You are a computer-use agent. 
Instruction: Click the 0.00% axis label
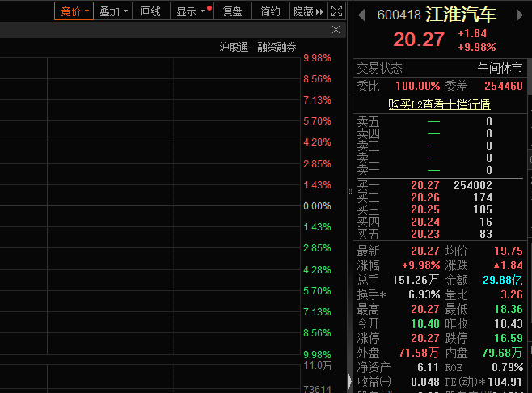317,206
